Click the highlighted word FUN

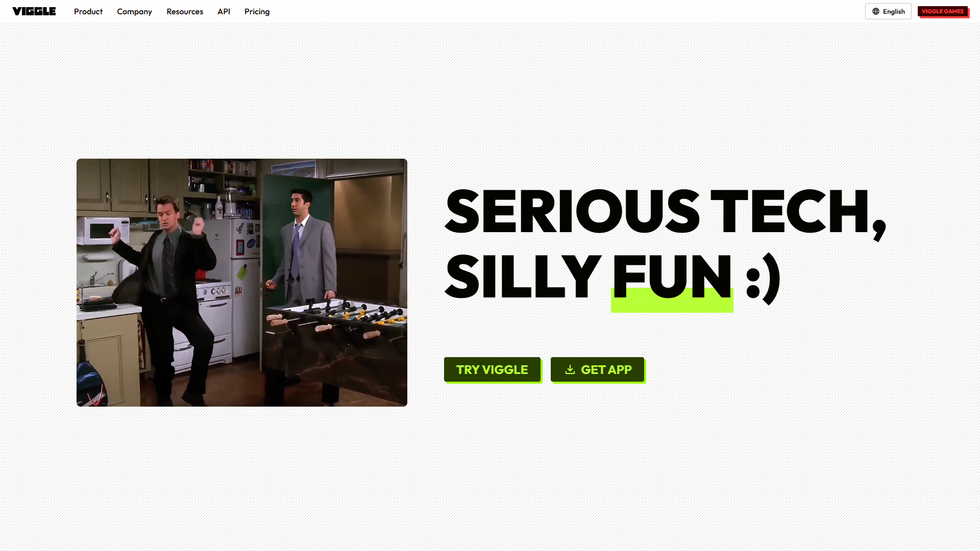672,277
